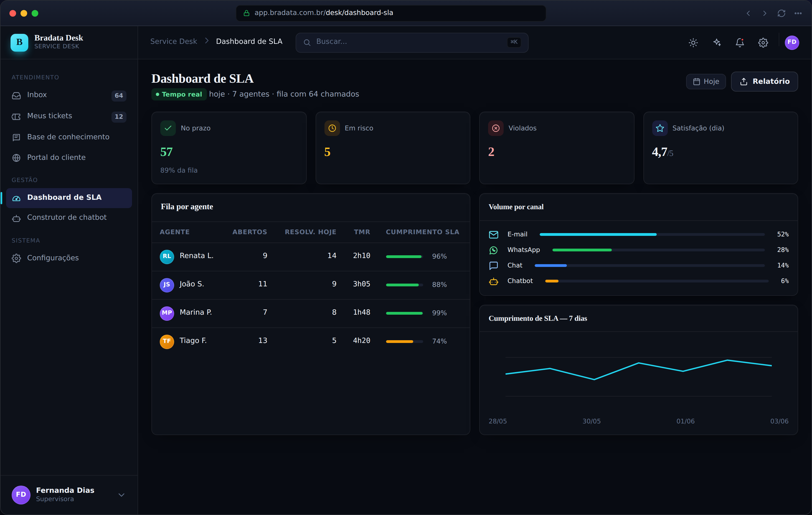Focus the Buscar search field
Screen dimensions: 812x515
[x=412, y=42]
